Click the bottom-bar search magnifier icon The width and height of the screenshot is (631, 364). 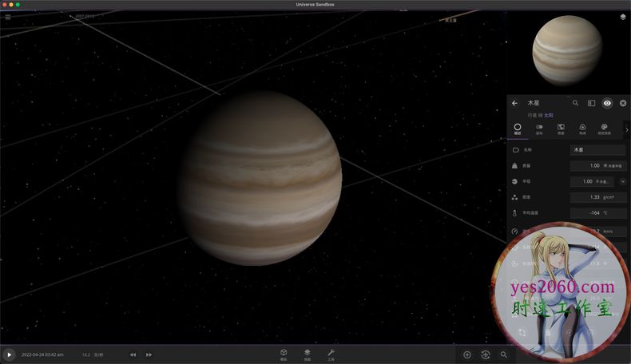click(x=504, y=354)
